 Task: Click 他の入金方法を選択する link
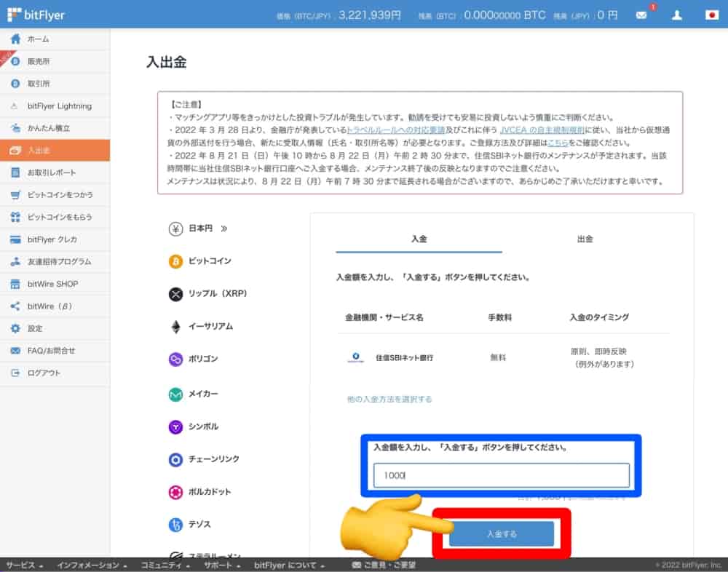[389, 400]
